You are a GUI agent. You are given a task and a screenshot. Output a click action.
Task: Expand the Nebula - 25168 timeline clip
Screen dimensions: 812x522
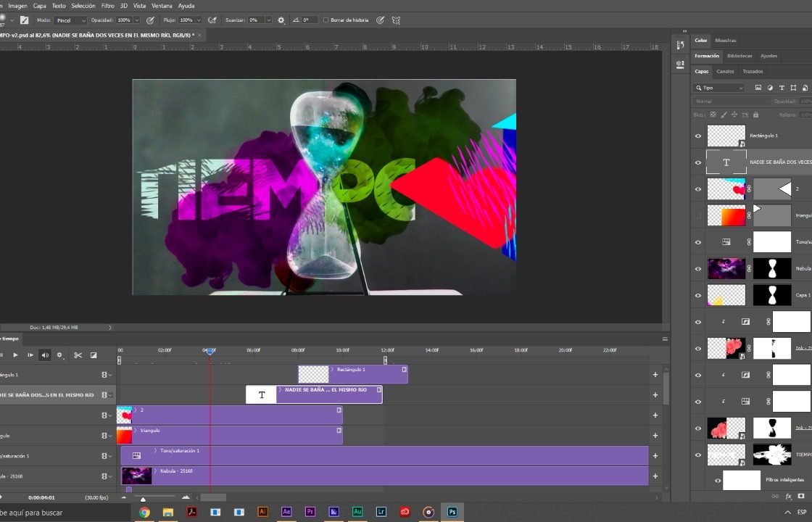coord(155,471)
